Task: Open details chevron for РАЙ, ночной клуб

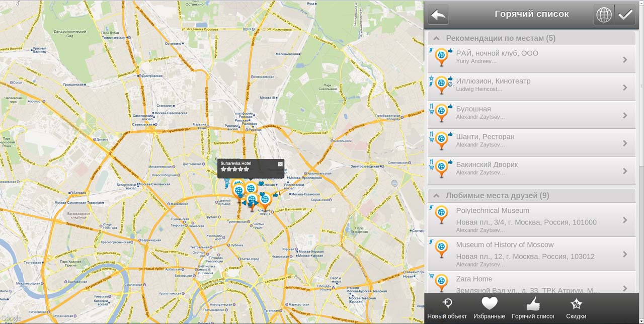Action: click(x=625, y=60)
